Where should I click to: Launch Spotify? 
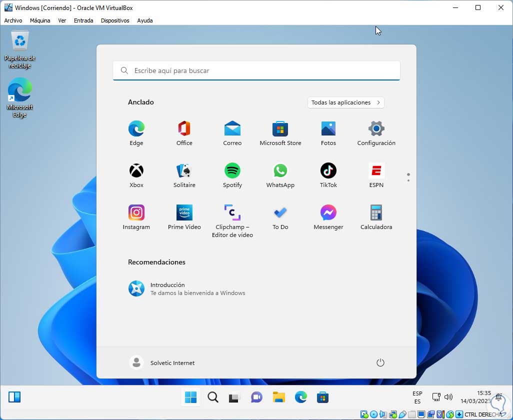click(232, 175)
